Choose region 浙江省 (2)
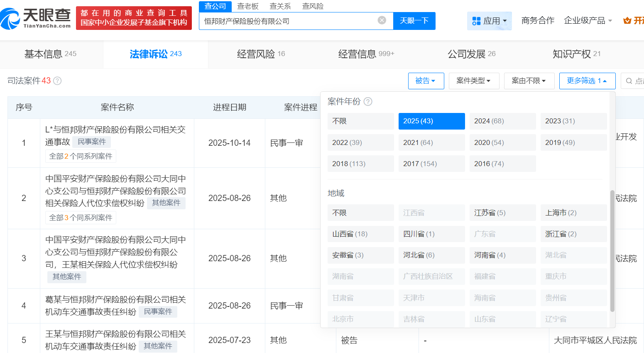Screen dimensions: 644x353 pyautogui.click(x=573, y=234)
